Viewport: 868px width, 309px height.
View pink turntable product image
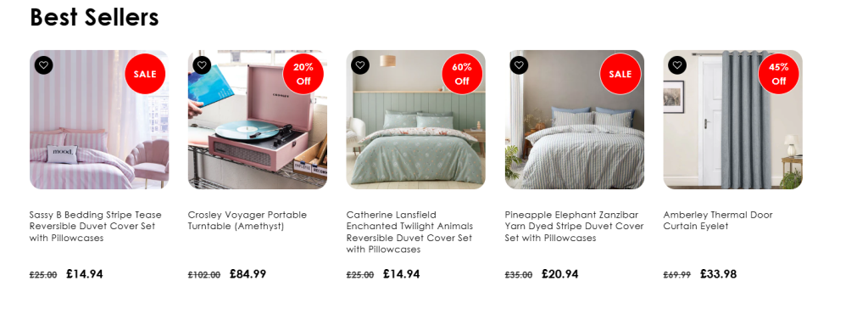(x=258, y=120)
